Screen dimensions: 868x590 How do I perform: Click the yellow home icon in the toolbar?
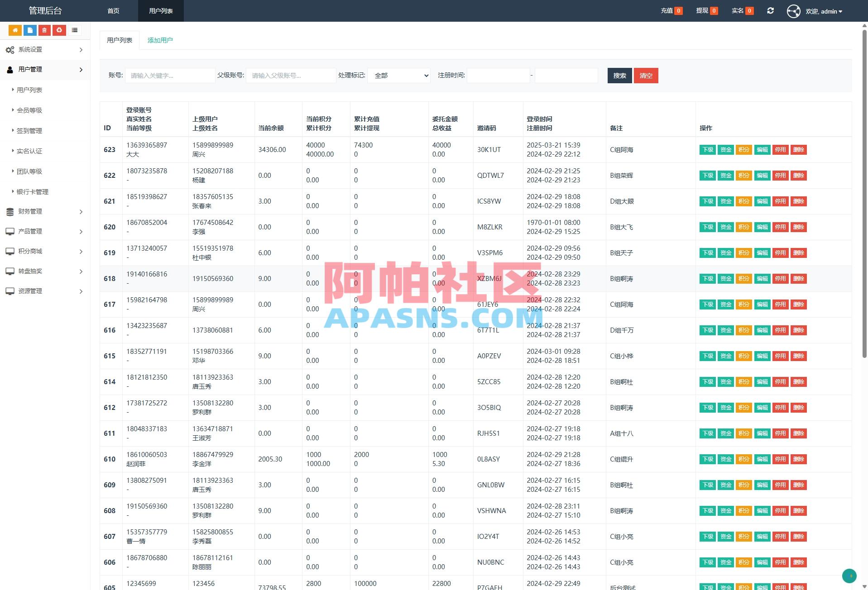pos(15,30)
